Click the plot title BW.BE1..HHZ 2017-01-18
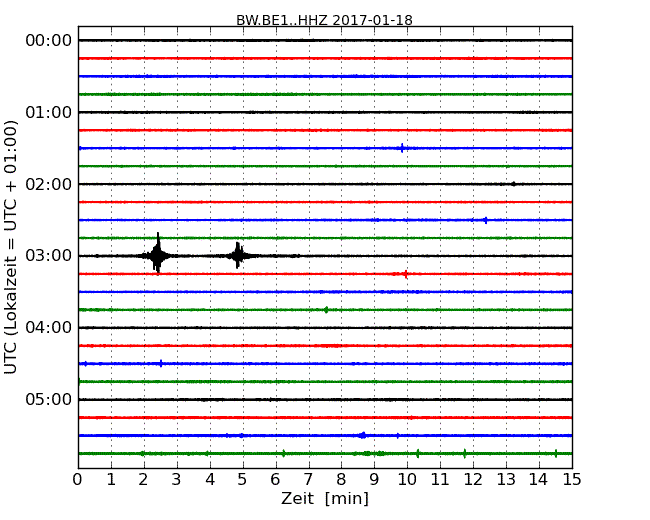Image resolution: width=650 pixels, height=520 pixels. pos(324,20)
